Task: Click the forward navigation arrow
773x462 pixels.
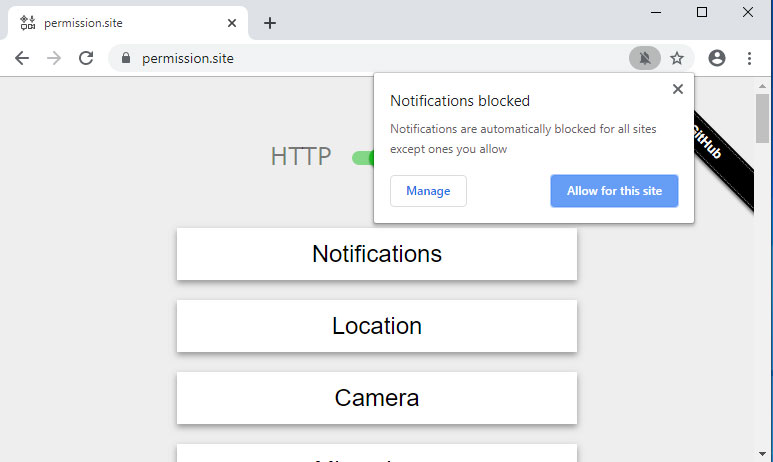Action: [54, 58]
